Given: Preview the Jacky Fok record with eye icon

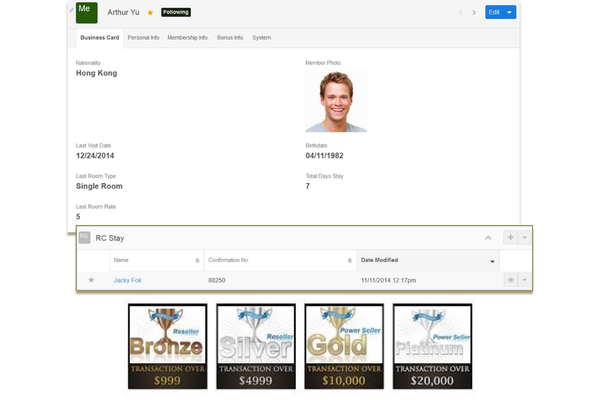Looking at the screenshot, I should tap(510, 280).
